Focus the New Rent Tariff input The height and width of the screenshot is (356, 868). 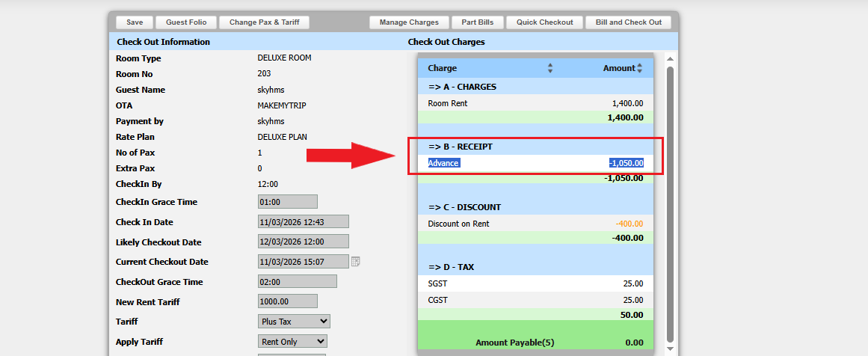[287, 301]
